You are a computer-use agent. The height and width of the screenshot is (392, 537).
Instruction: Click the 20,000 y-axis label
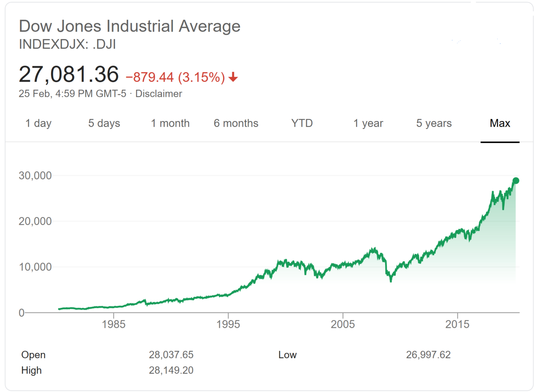coord(35,221)
